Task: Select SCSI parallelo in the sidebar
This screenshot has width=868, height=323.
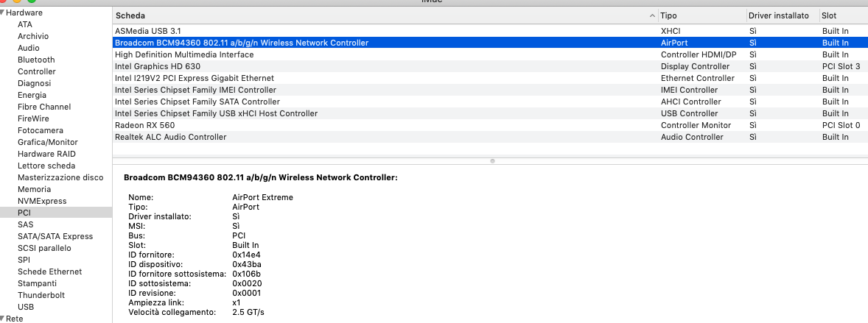Action: [44, 248]
